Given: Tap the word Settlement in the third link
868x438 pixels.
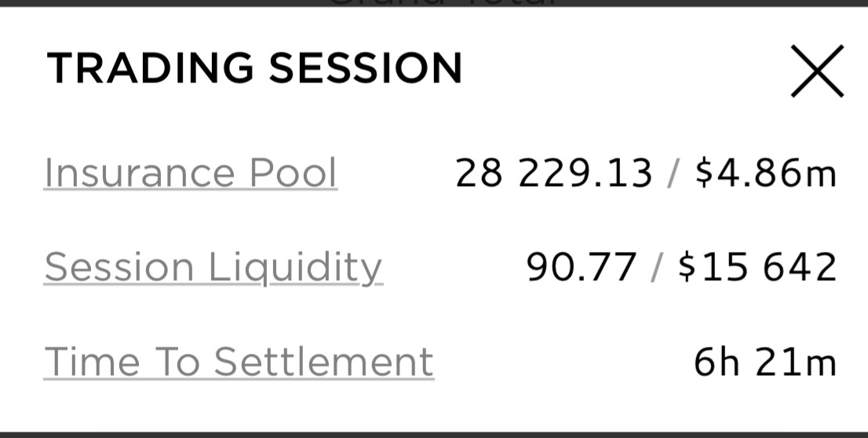Looking at the screenshot, I should coord(323,362).
